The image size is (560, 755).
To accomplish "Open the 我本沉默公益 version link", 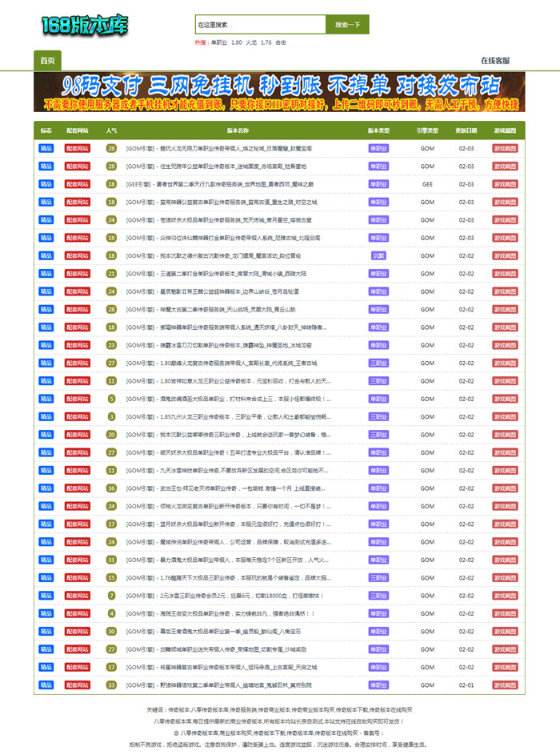I will (x=229, y=435).
